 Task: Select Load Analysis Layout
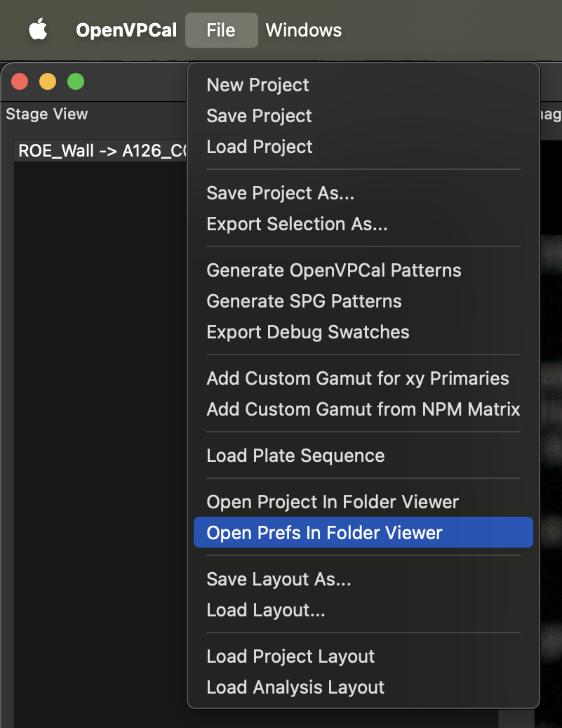pos(363,687)
